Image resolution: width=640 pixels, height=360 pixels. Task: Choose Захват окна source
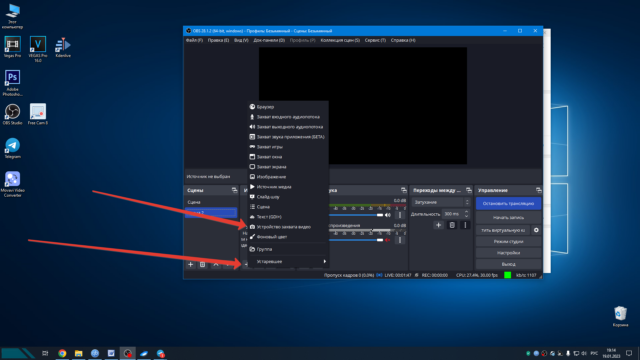[288, 157]
